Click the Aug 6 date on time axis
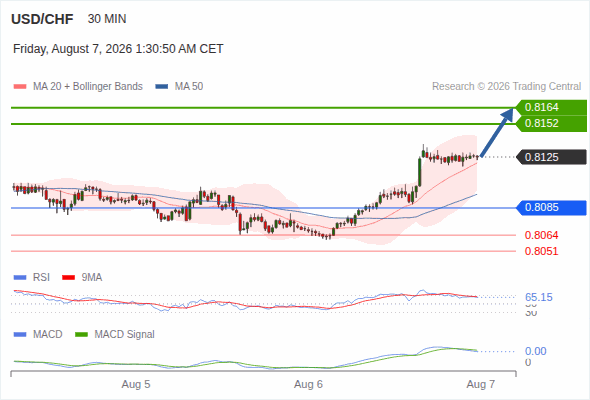 click(308, 384)
